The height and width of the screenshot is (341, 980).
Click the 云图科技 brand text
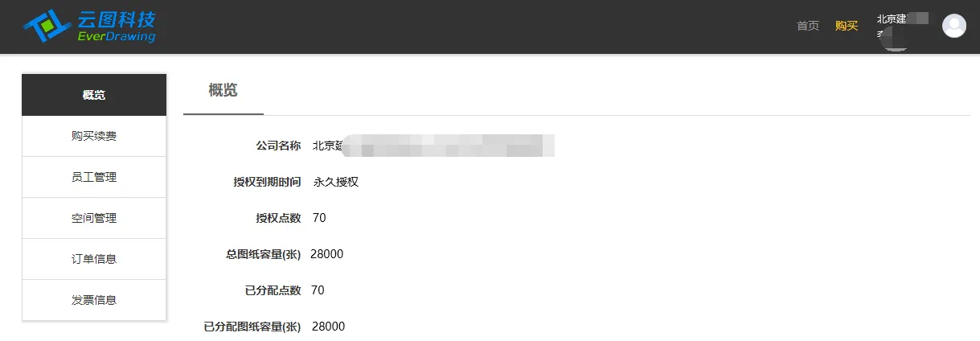point(117,19)
